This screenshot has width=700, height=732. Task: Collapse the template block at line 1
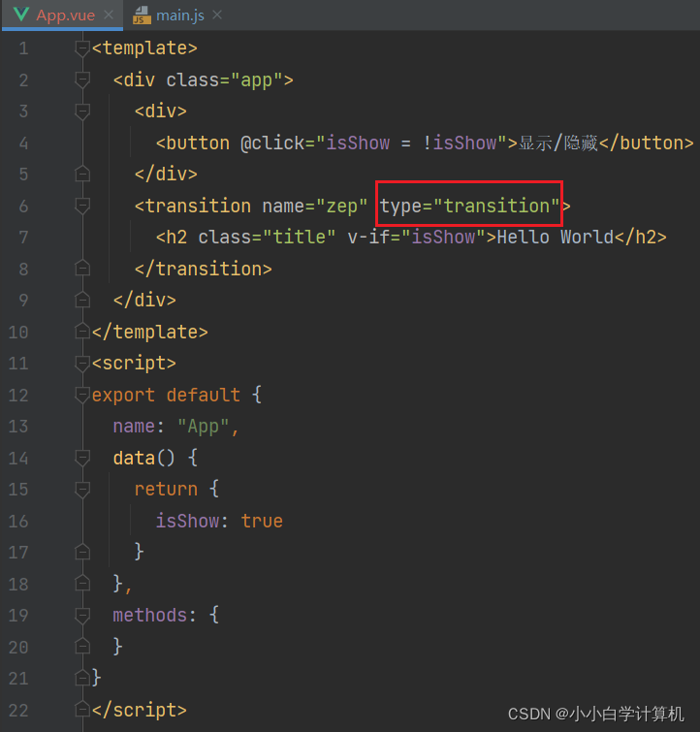[82, 48]
